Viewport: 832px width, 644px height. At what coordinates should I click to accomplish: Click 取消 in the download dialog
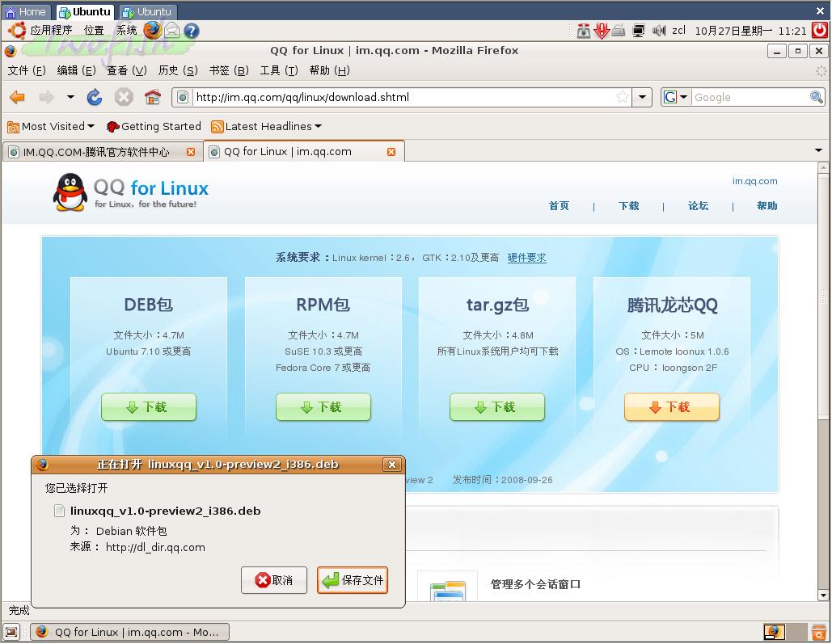coord(274,580)
